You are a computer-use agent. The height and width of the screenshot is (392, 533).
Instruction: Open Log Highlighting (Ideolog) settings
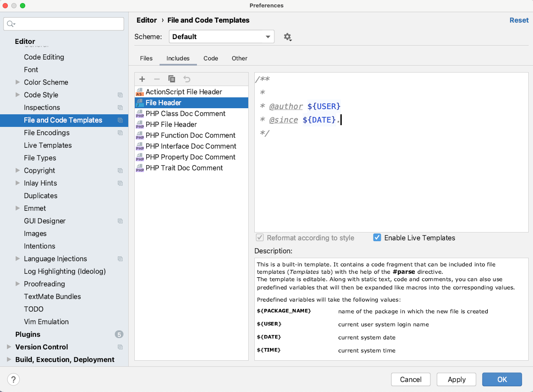point(65,271)
